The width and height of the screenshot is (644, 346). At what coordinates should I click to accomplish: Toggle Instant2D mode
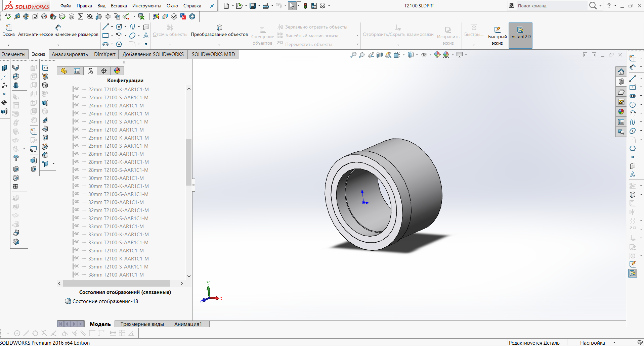click(x=520, y=36)
